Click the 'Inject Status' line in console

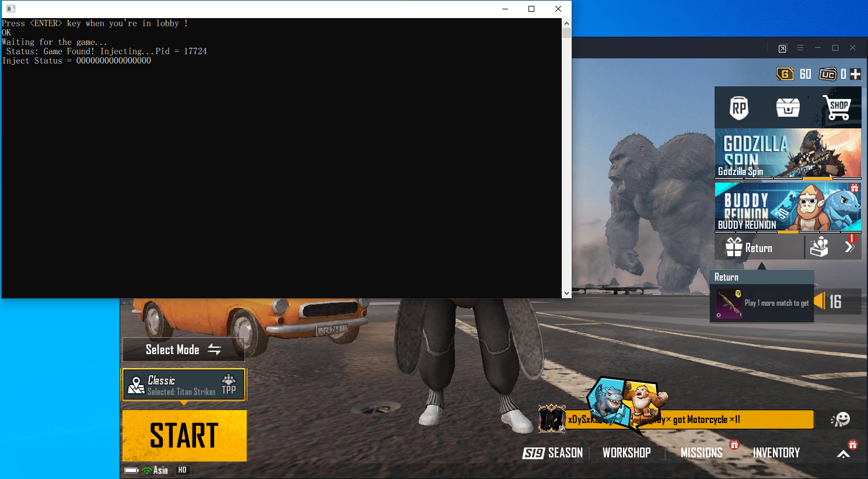pyautogui.click(x=76, y=61)
